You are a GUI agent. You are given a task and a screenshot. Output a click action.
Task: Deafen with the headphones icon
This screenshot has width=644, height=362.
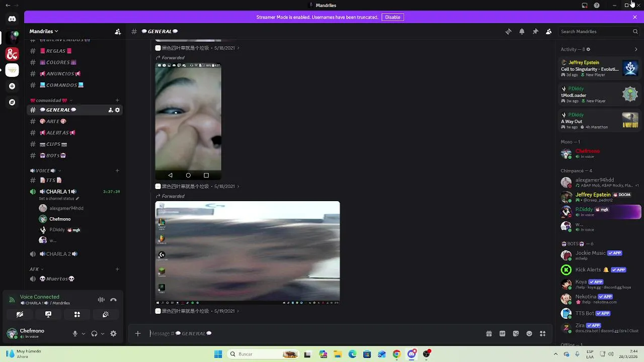point(94,333)
